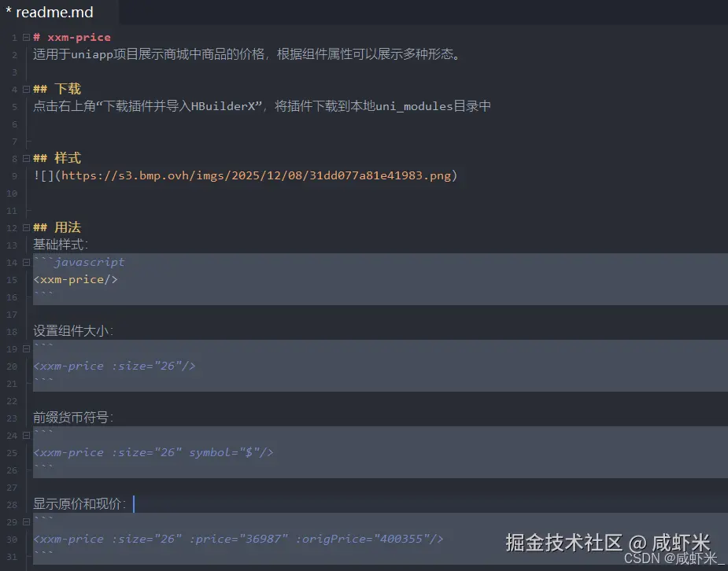The image size is (728, 571).
Task: Place cursor inside the <xxm-price/> tag
Action: point(75,279)
